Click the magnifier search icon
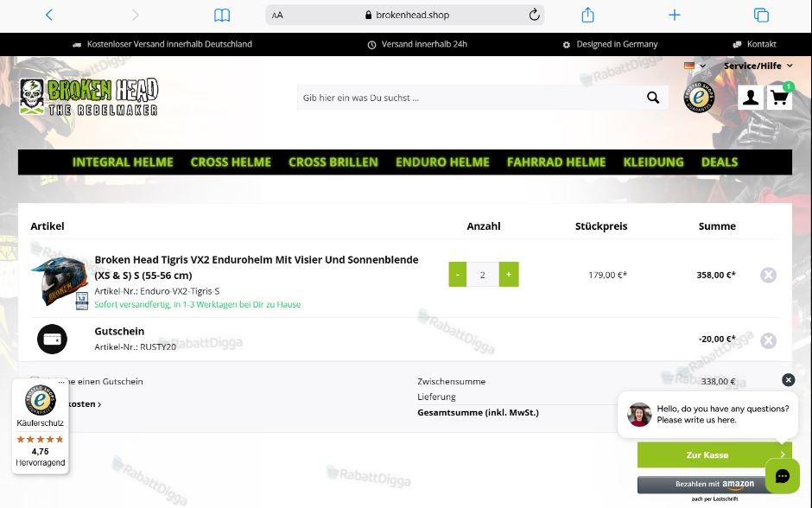The width and height of the screenshot is (812, 508). click(x=653, y=98)
